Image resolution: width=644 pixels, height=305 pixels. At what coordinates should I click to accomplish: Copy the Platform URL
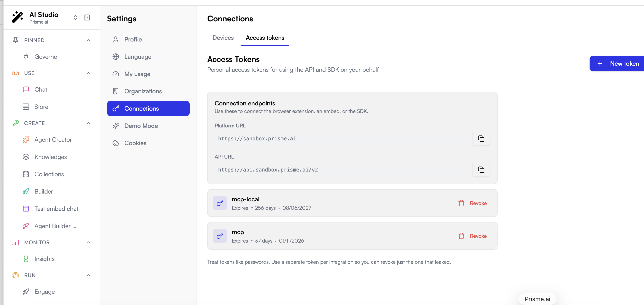point(481,139)
